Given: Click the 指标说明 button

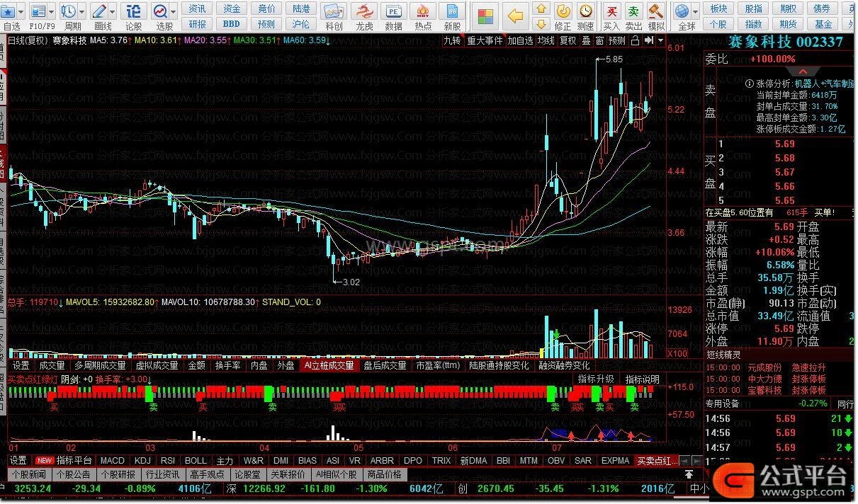Looking at the screenshot, I should click(642, 379).
